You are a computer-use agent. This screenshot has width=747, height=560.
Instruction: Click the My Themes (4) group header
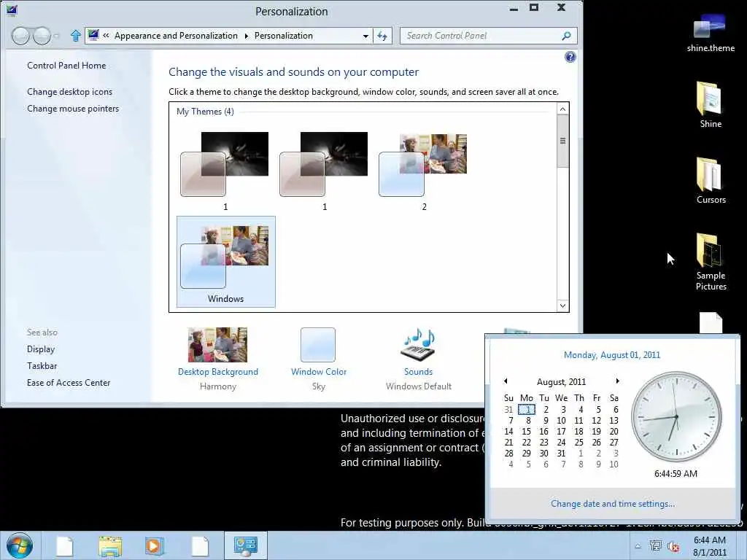point(205,112)
